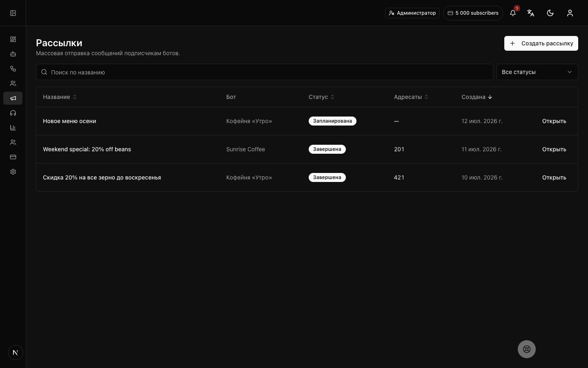
Task: Open people icon directly below workflow icon
Action: (x=13, y=83)
